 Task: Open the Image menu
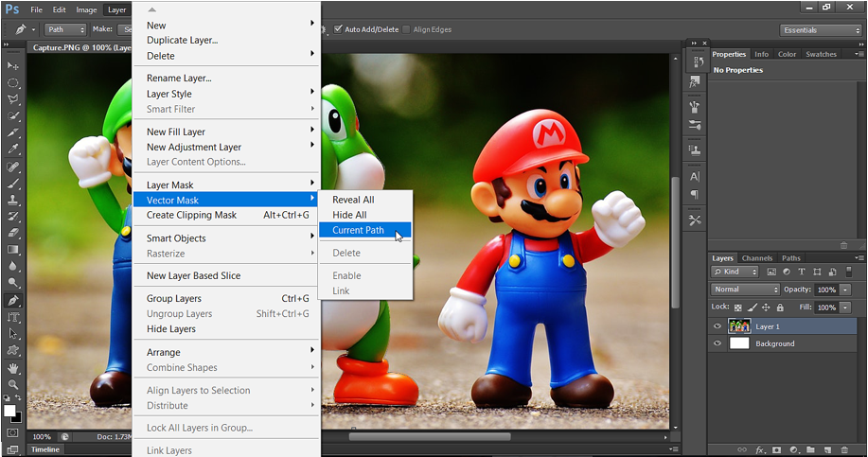point(86,9)
